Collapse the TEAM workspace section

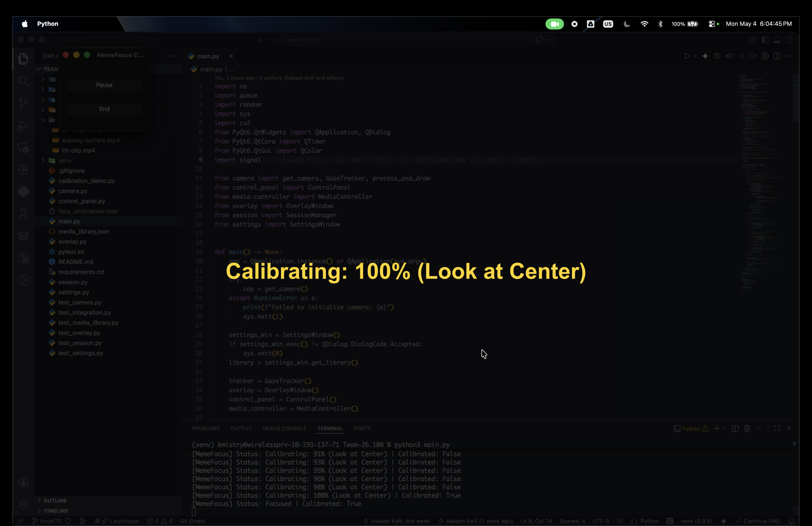click(39, 69)
